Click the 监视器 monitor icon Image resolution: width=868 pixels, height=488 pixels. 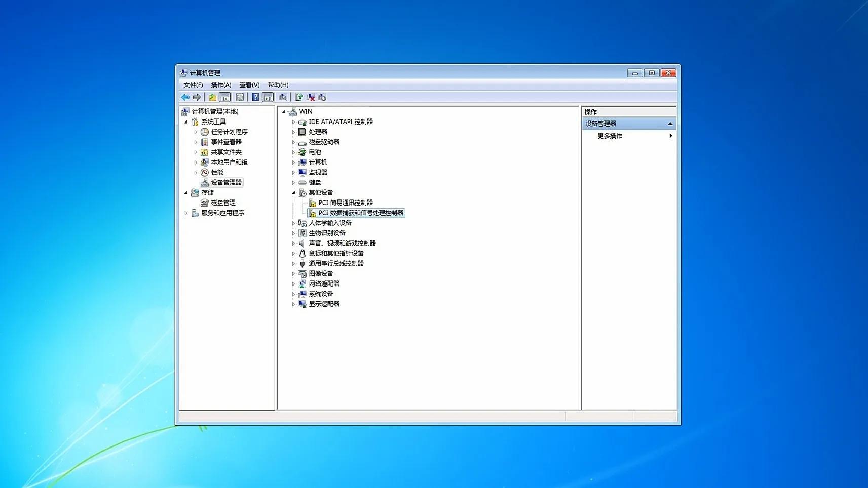[303, 172]
